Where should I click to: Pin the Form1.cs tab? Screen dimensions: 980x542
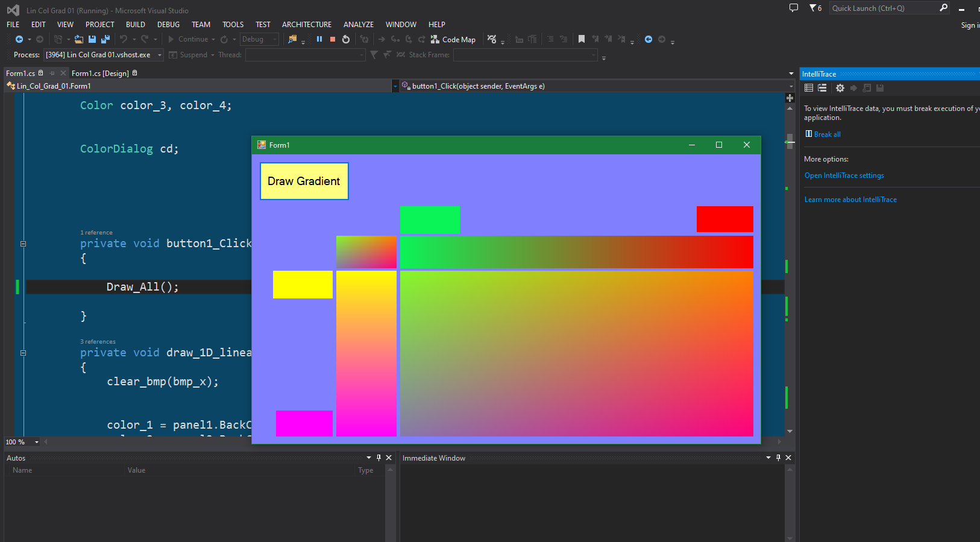[52, 74]
